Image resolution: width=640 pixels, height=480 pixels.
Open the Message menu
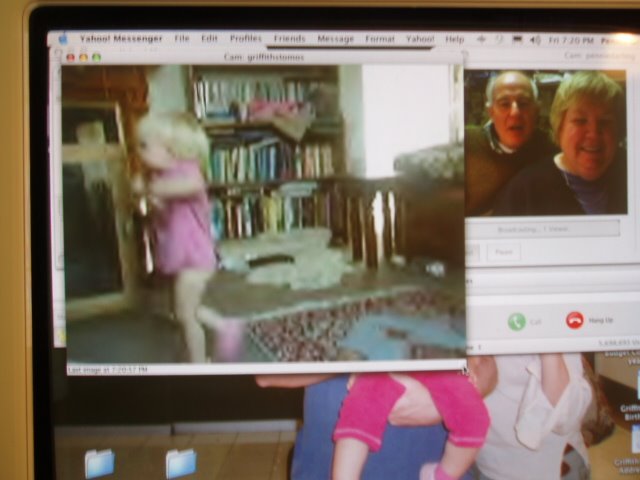pos(336,39)
